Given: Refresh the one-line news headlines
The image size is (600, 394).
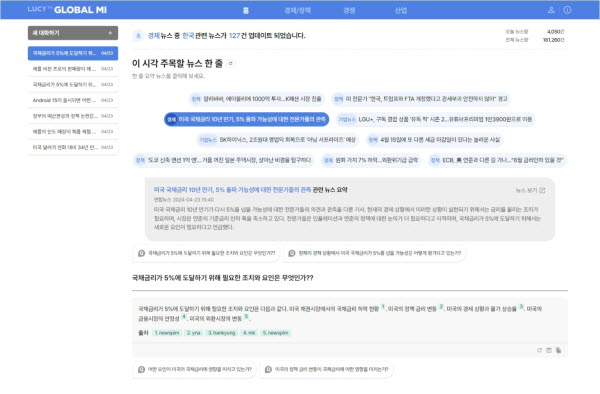Looking at the screenshot, I should [230, 63].
